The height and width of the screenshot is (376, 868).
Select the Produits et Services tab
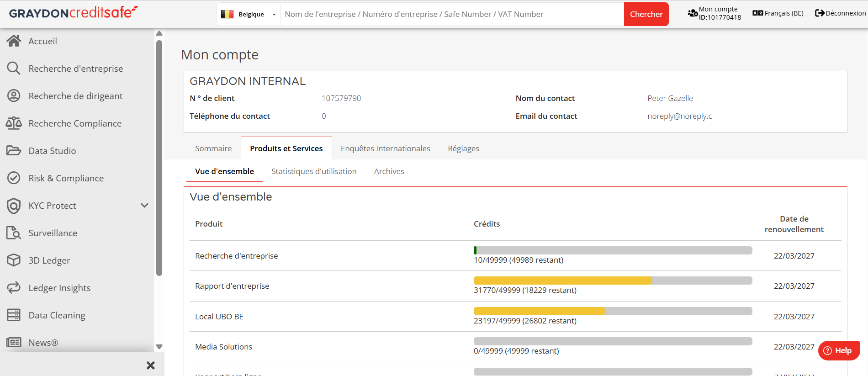(286, 148)
